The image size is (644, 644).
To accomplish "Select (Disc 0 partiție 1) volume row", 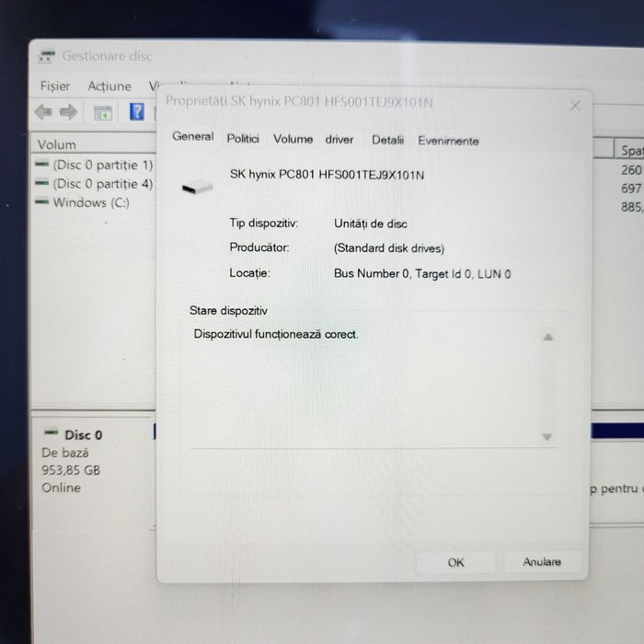I will (x=94, y=165).
